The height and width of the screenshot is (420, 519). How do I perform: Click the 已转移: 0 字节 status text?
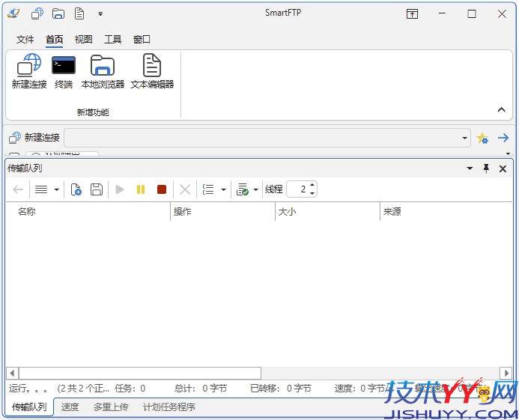pos(281,388)
